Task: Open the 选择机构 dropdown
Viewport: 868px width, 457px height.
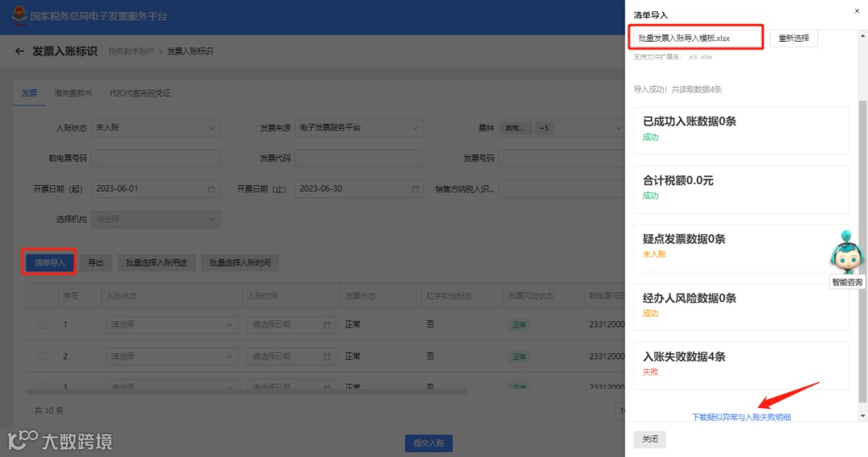Action: 156,220
